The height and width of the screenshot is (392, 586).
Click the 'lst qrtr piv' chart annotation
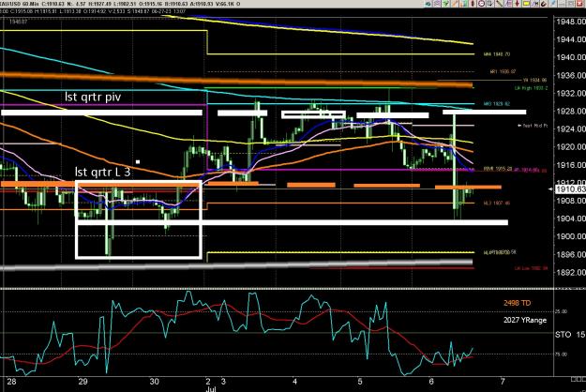pyautogui.click(x=93, y=98)
